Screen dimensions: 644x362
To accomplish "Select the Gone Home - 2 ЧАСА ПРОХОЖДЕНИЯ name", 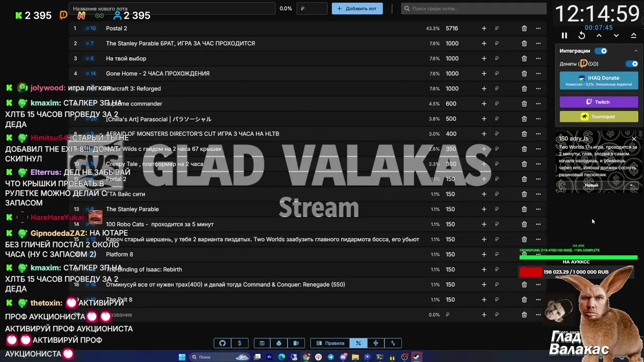I will tap(157, 74).
